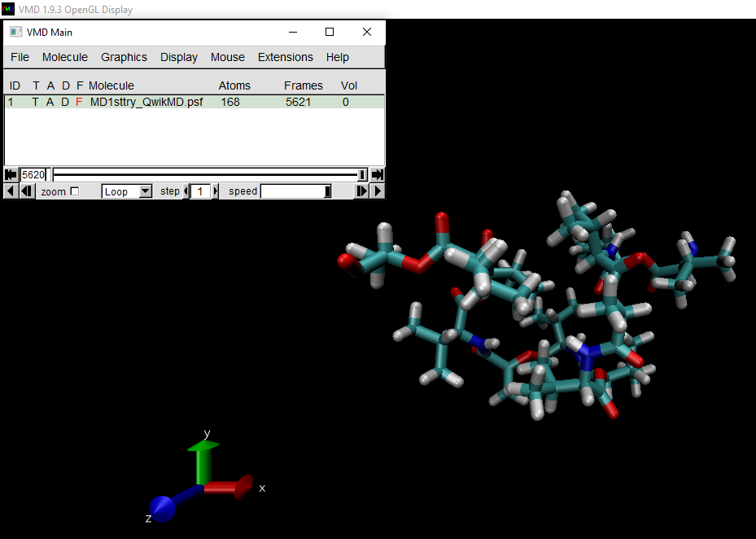
Task: Click the molecule ID 1 cell
Action: tap(11, 102)
